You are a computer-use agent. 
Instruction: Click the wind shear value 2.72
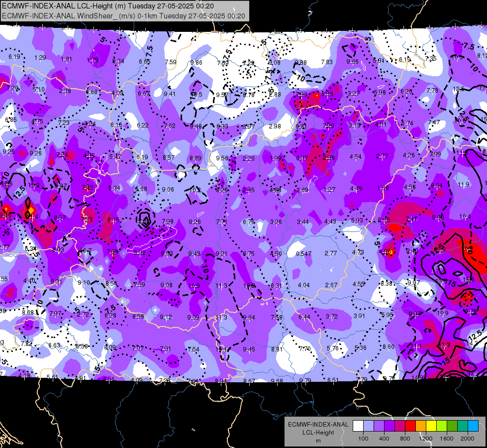pyautogui.click(x=83, y=314)
